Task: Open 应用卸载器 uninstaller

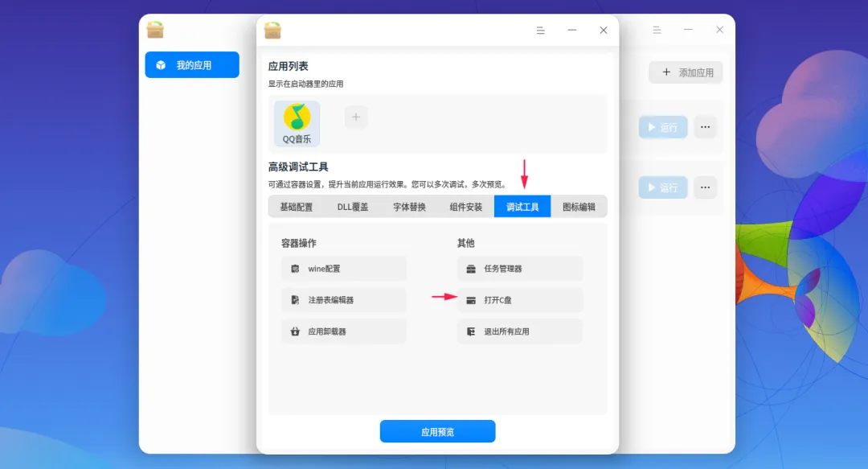Action: click(343, 331)
